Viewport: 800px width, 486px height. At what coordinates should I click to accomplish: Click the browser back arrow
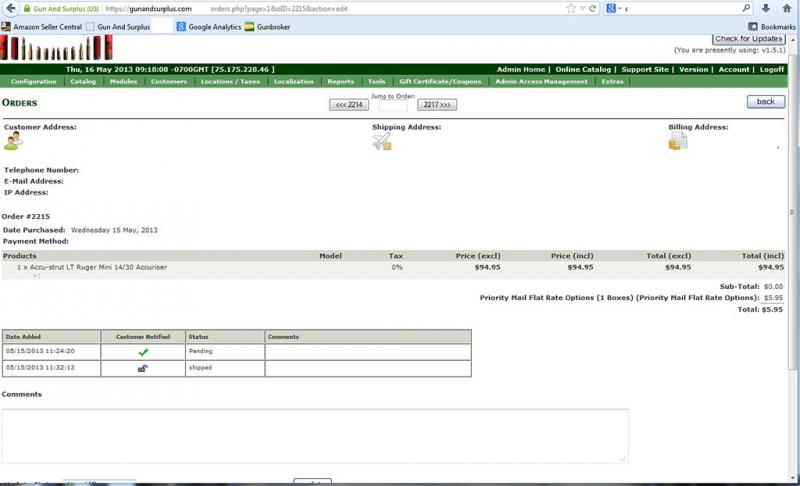[10, 8]
